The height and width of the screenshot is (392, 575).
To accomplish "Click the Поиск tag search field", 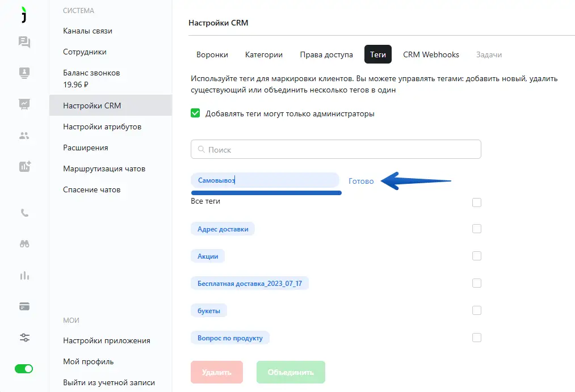I will point(336,150).
